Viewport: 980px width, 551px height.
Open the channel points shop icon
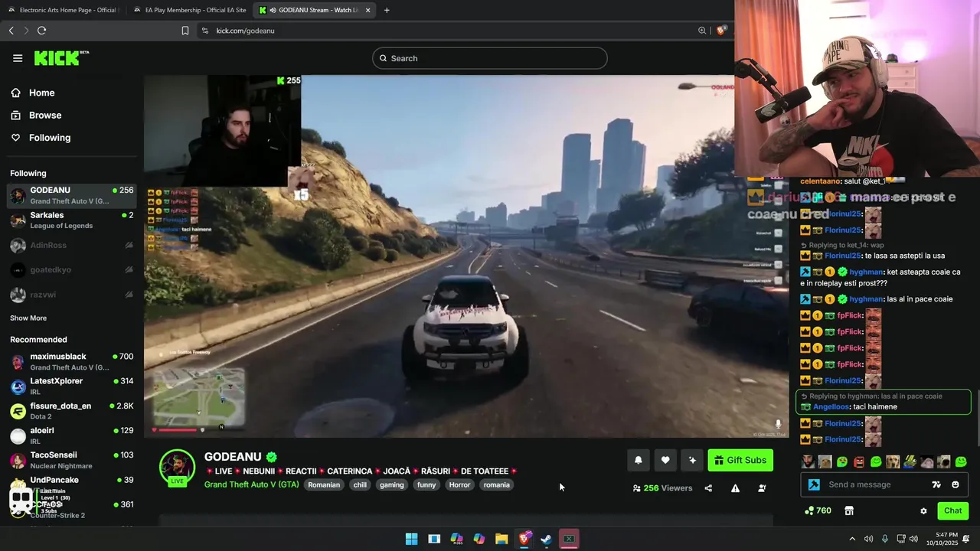pos(849,510)
